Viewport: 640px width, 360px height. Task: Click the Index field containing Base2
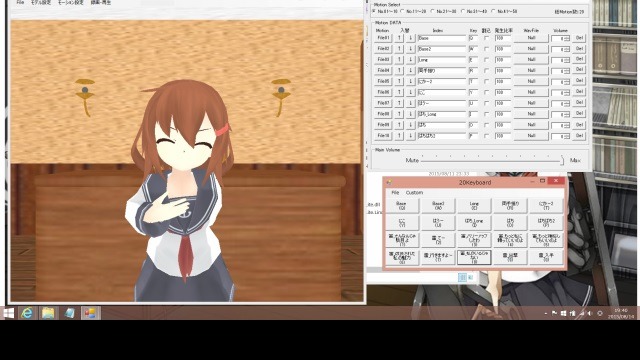(441, 49)
